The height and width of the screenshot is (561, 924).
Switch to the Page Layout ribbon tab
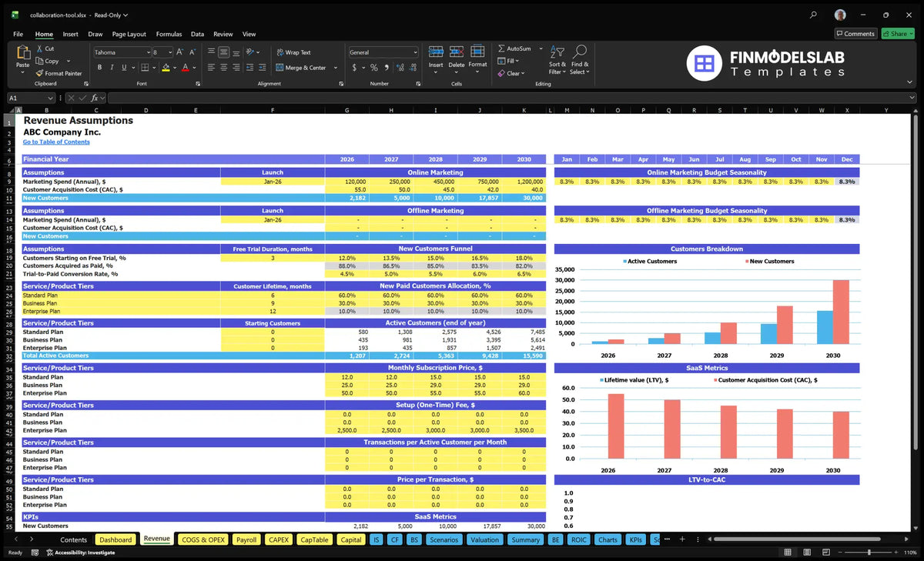(x=129, y=34)
